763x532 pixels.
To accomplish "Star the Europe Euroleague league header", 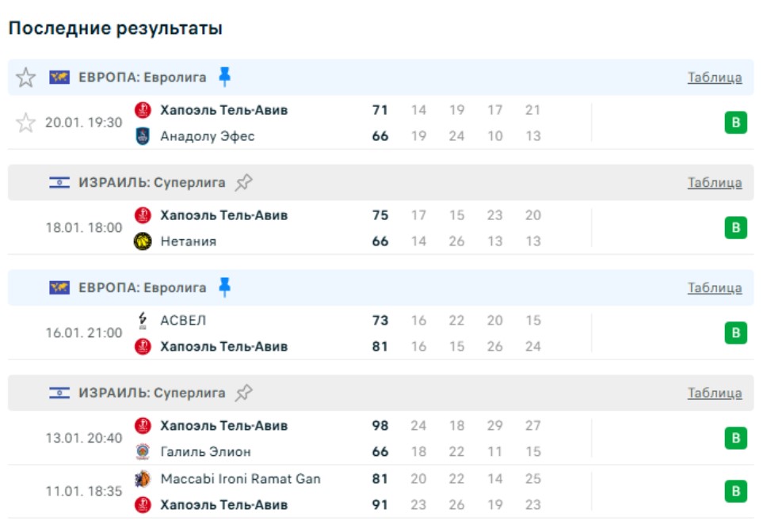I will coord(26,78).
